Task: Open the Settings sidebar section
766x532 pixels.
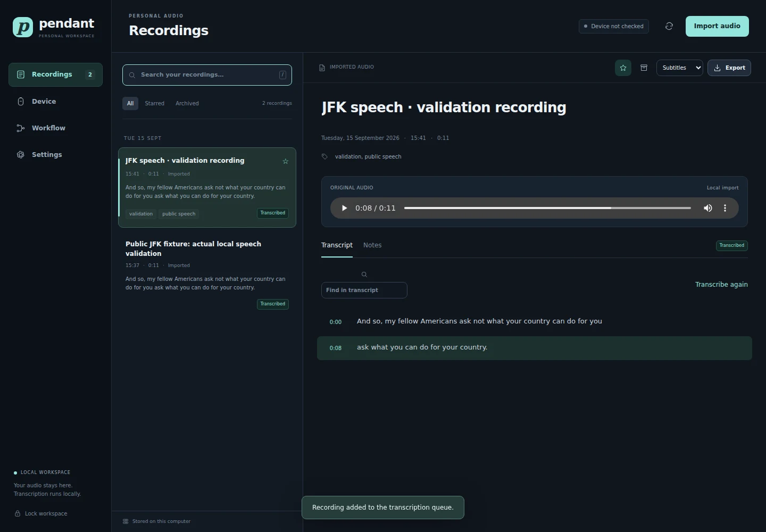Action: [x=55, y=154]
